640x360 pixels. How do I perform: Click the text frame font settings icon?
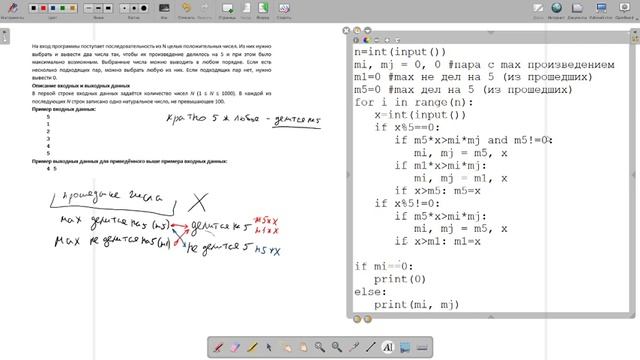(356, 40)
